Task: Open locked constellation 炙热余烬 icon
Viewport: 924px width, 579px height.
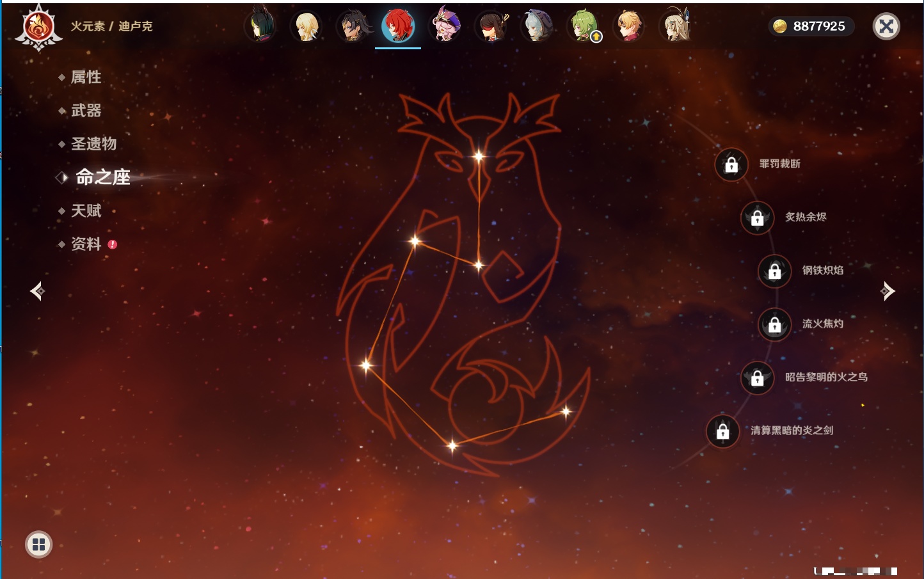Action: (757, 218)
